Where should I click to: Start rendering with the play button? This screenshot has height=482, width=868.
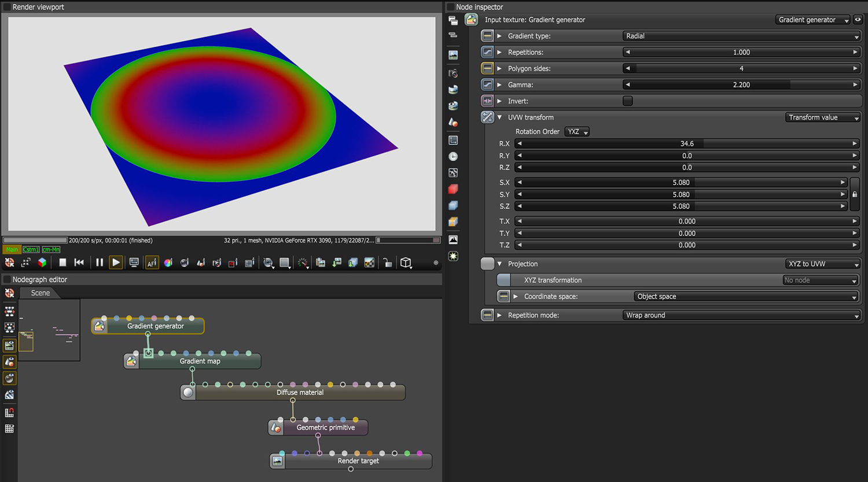(x=116, y=262)
